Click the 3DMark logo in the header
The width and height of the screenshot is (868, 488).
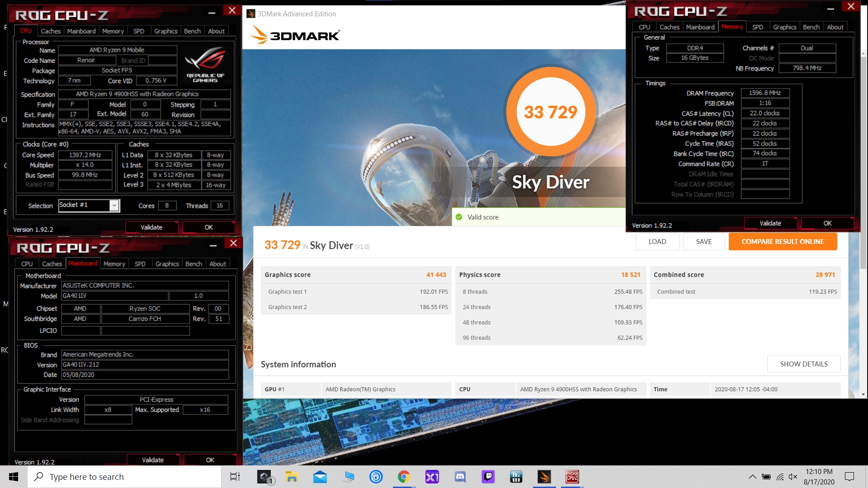click(x=295, y=34)
